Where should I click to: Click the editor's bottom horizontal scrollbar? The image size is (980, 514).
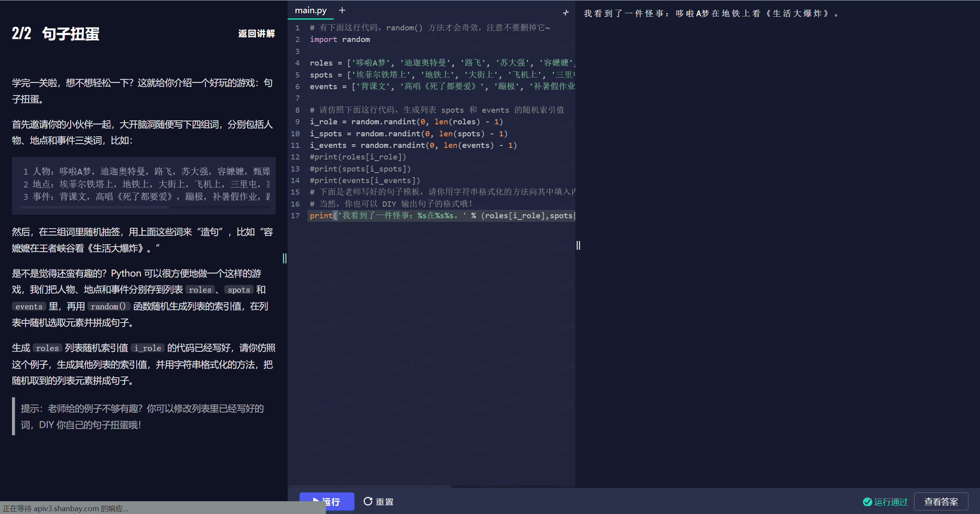[x=370, y=486]
